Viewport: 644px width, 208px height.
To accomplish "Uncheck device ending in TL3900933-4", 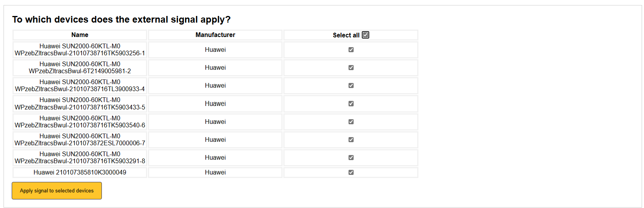I will [351, 86].
